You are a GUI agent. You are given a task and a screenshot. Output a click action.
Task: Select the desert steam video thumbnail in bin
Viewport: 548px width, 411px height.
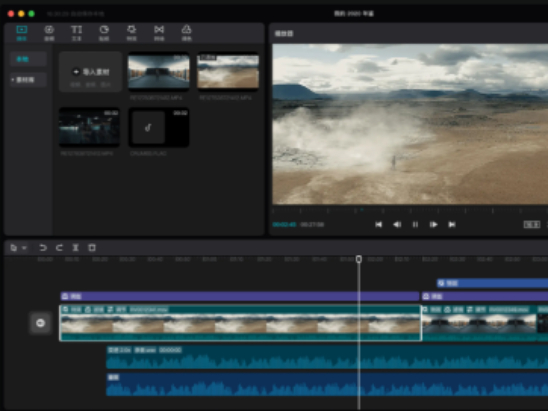click(228, 72)
